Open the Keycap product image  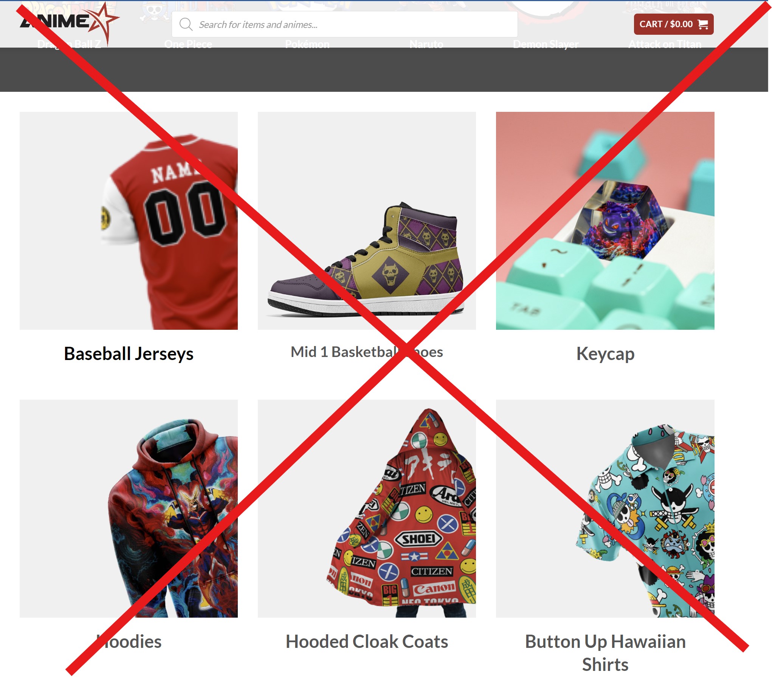point(605,221)
